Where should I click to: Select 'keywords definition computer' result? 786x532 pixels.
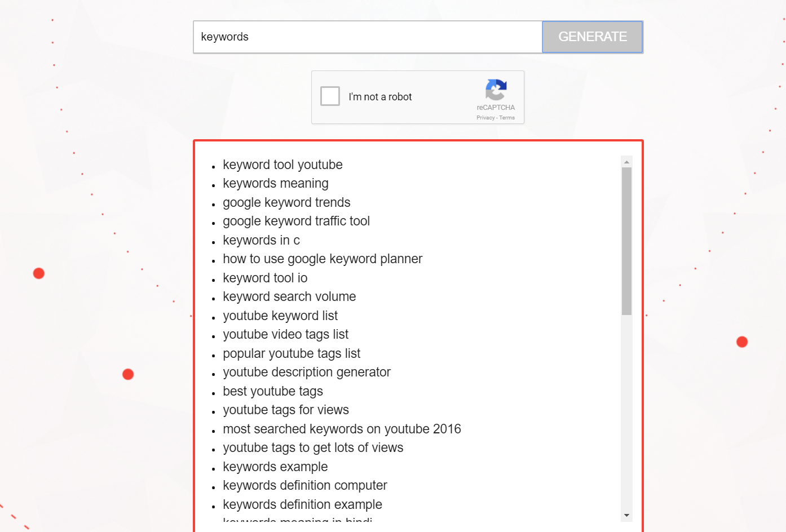click(x=304, y=485)
